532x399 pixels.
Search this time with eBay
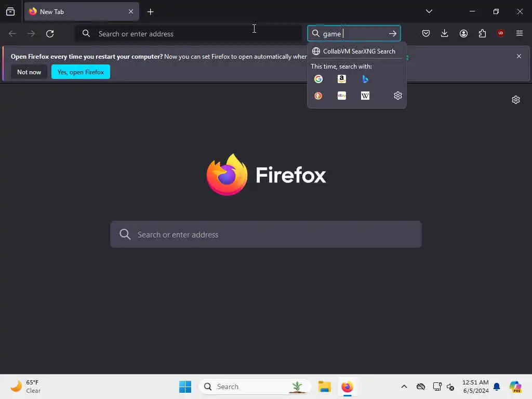pyautogui.click(x=342, y=96)
